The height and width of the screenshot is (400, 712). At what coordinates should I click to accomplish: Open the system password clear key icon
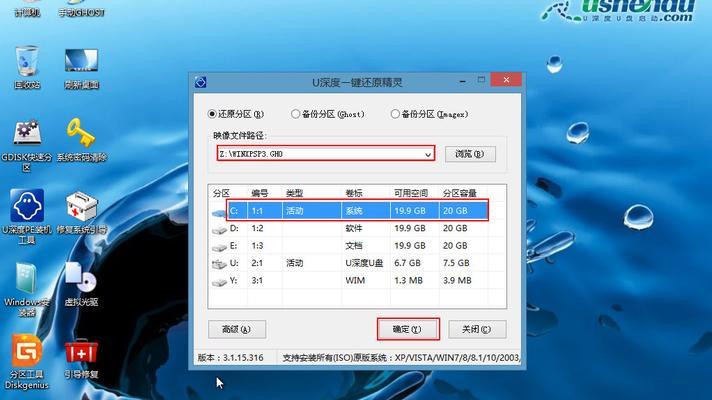[80, 134]
